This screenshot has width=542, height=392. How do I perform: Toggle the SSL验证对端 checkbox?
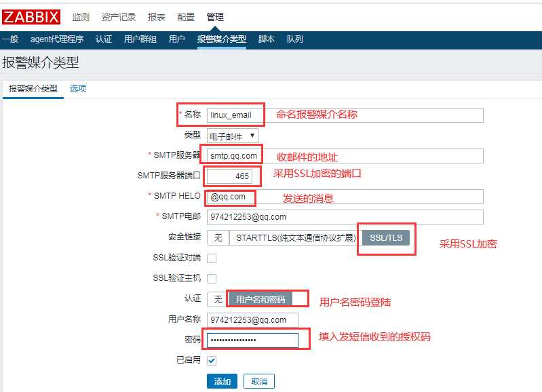coord(212,258)
